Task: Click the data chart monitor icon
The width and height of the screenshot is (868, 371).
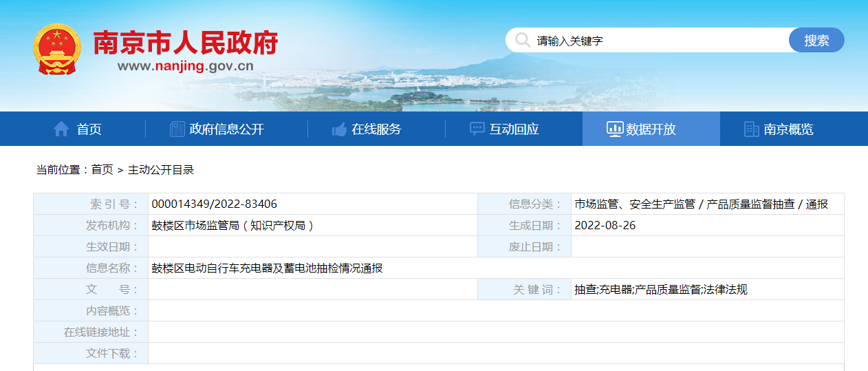Action: click(614, 129)
